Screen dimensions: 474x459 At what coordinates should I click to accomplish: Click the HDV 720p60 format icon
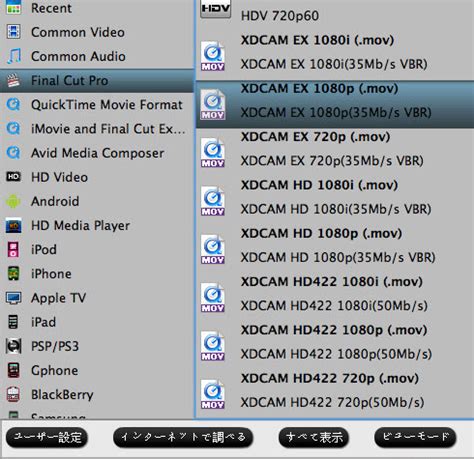[216, 9]
